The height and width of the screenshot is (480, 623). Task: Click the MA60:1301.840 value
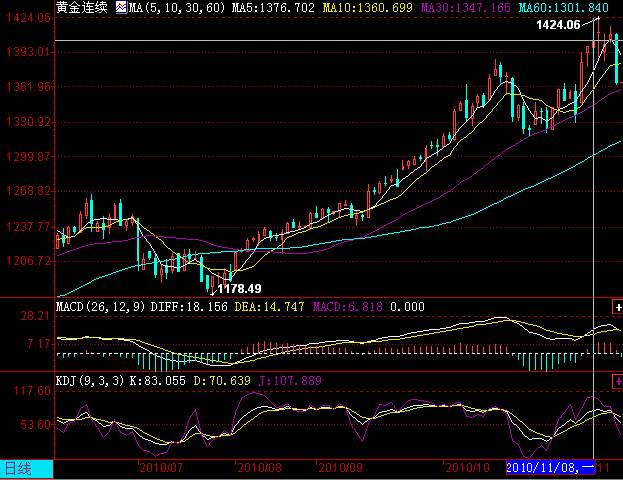(x=563, y=7)
